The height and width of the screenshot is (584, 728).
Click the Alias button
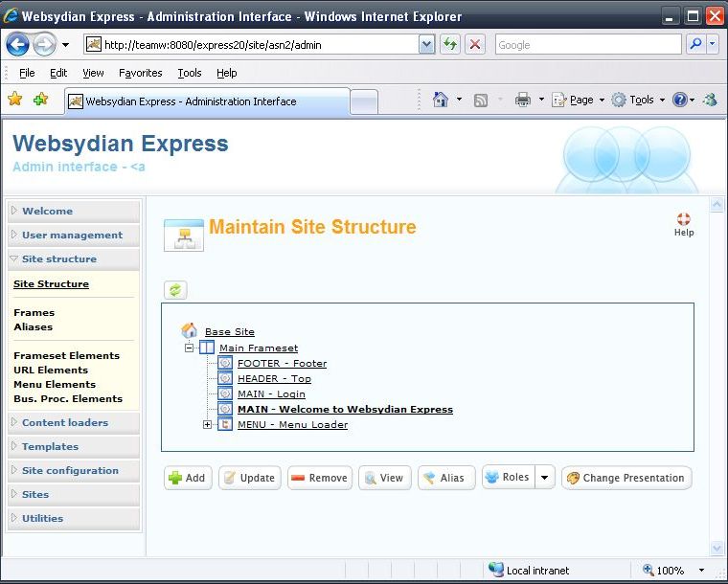click(x=446, y=478)
